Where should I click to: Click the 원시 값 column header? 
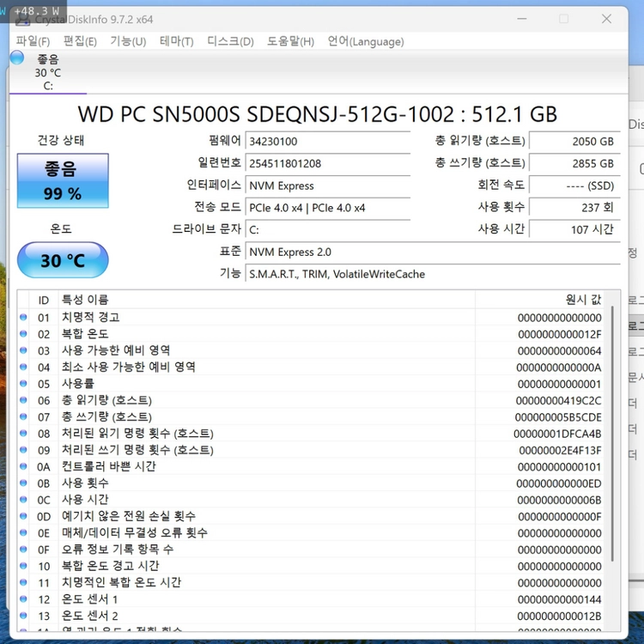(x=540, y=300)
